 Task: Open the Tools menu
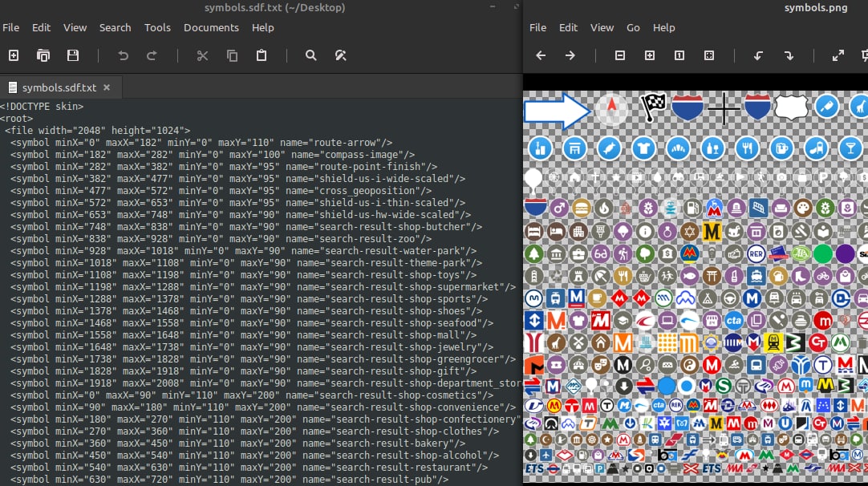[x=157, y=28]
